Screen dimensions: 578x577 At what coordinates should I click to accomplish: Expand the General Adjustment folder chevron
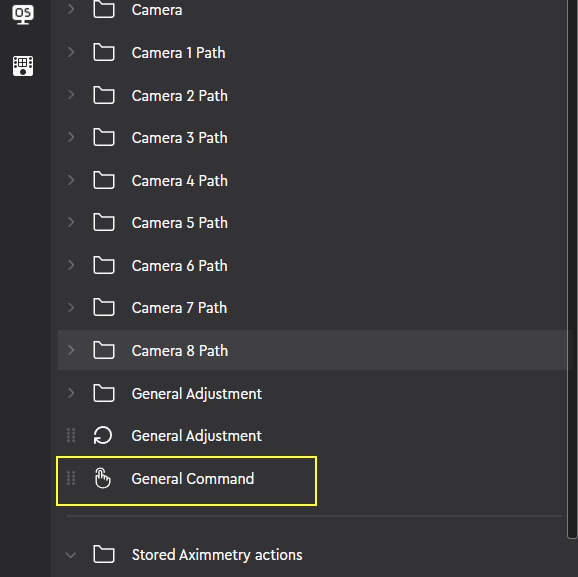71,393
